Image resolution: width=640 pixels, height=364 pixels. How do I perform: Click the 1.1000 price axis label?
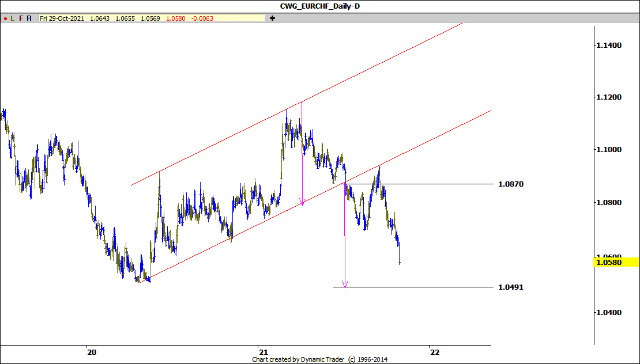[609, 150]
